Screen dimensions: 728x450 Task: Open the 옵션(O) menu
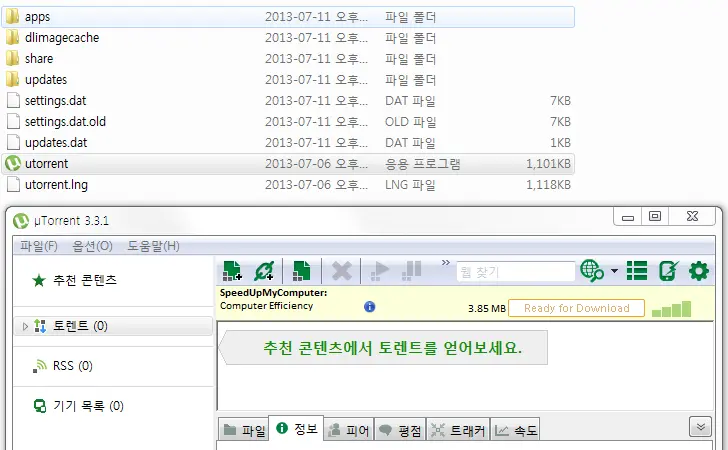[x=92, y=245]
